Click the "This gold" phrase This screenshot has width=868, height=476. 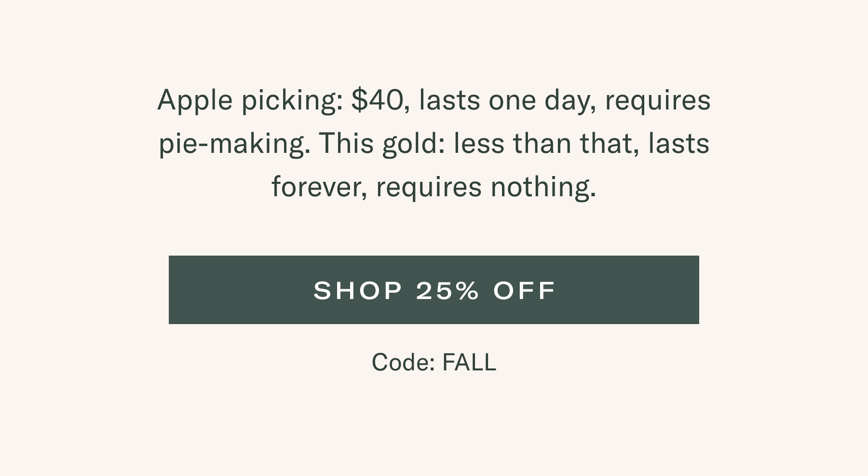381,144
